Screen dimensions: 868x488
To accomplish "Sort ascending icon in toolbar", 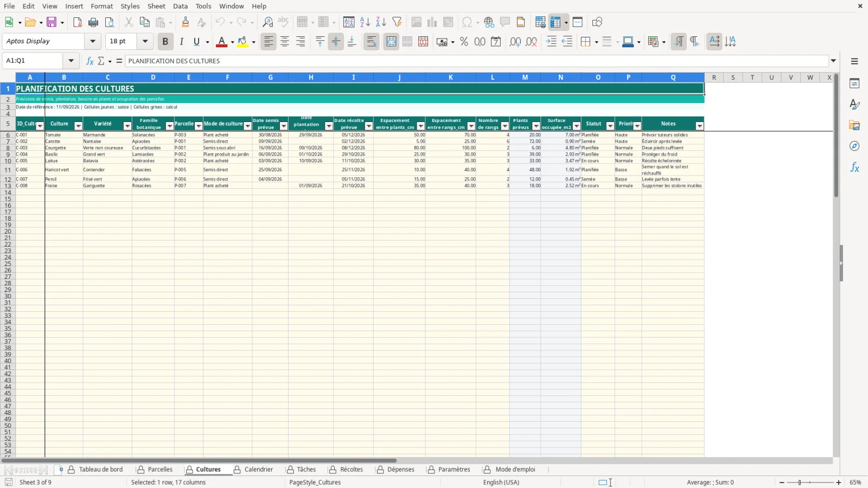I will tap(365, 22).
